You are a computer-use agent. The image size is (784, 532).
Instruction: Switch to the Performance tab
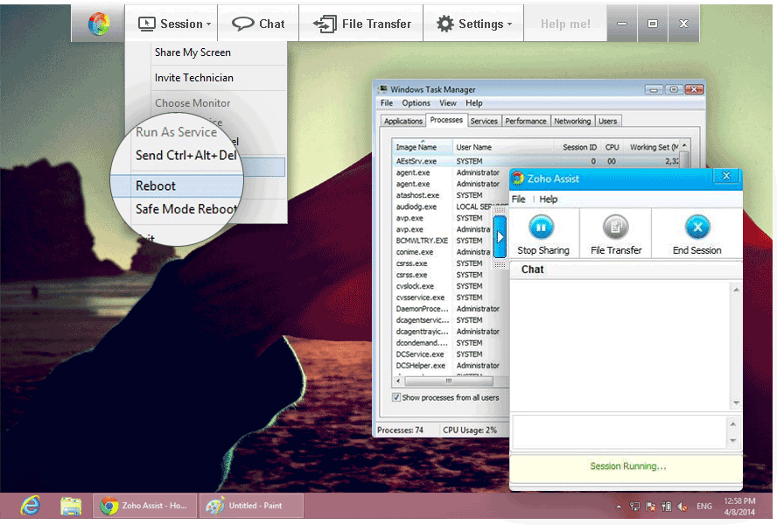(526, 121)
